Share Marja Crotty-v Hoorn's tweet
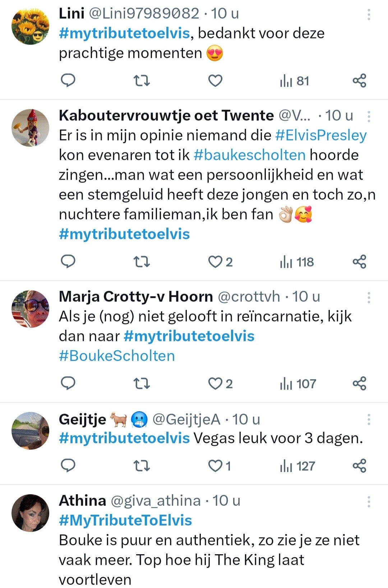The height and width of the screenshot is (588, 388). point(359,384)
